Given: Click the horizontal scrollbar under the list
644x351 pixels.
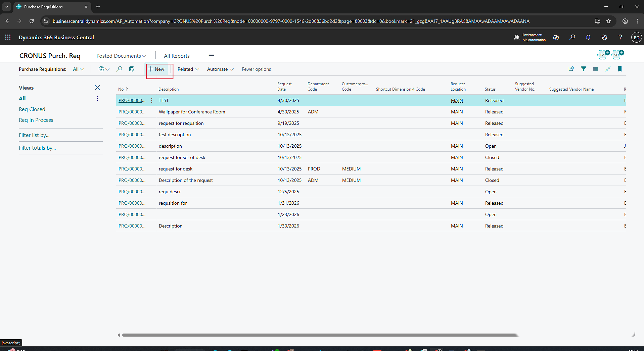Looking at the screenshot, I should [x=319, y=335].
